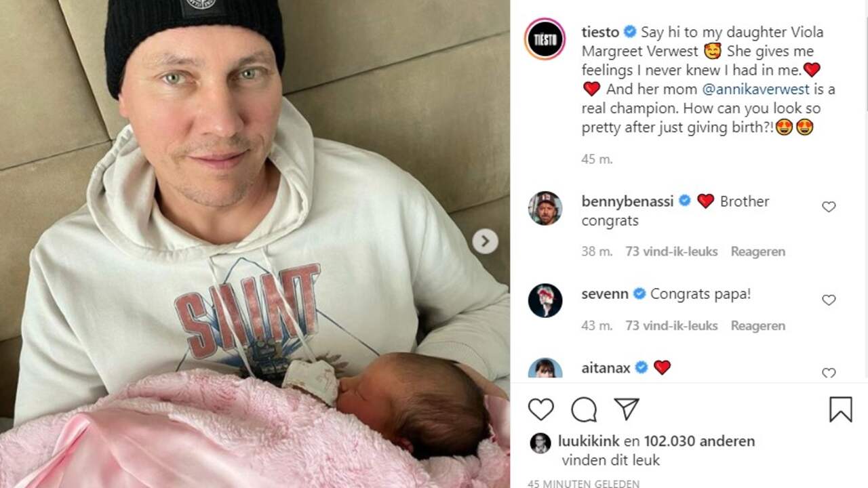Open the bennybenassi avatar
This screenshot has height=488, width=868.
(545, 208)
